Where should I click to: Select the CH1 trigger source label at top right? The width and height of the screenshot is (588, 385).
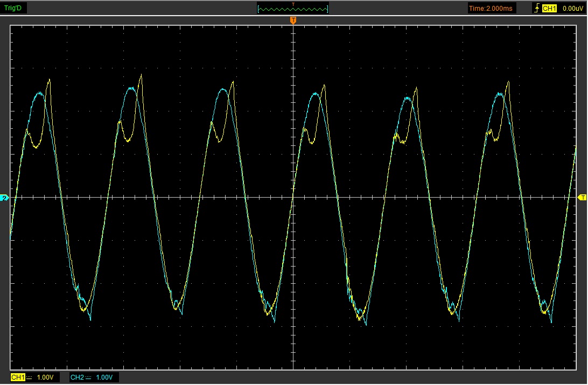tap(549, 8)
